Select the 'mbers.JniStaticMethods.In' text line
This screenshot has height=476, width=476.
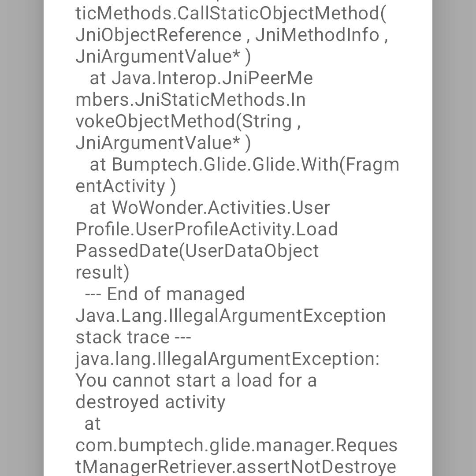point(190,100)
